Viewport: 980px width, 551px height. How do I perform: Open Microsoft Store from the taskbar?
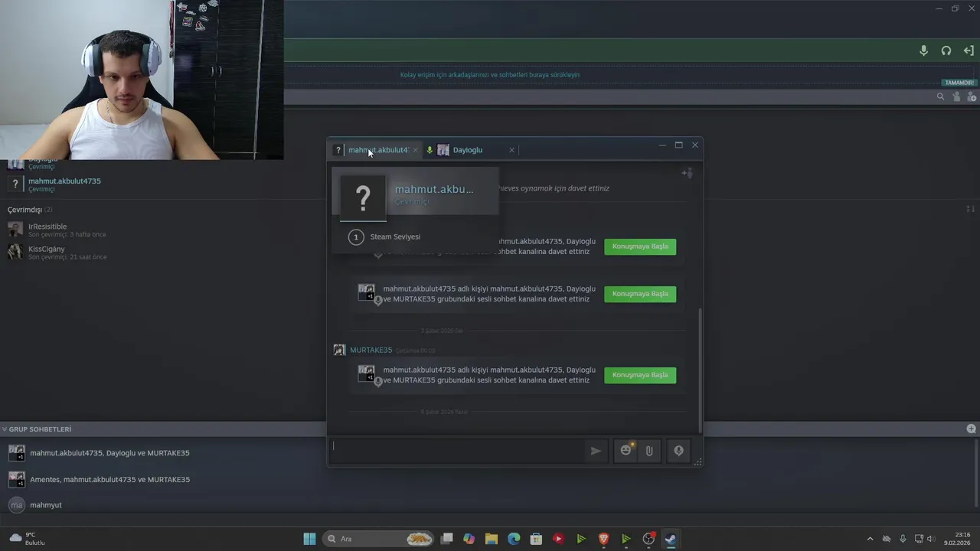coord(536,539)
